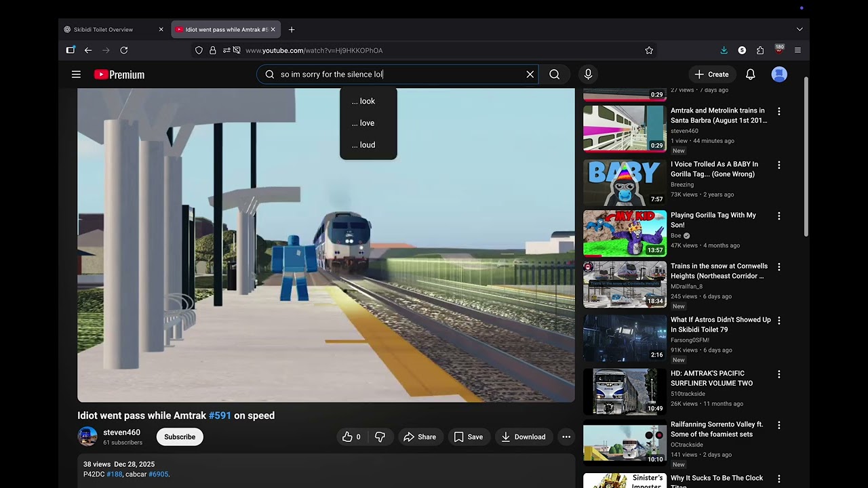The image size is (868, 488).
Task: Click the S extension icon in toolbar
Action: tap(742, 50)
